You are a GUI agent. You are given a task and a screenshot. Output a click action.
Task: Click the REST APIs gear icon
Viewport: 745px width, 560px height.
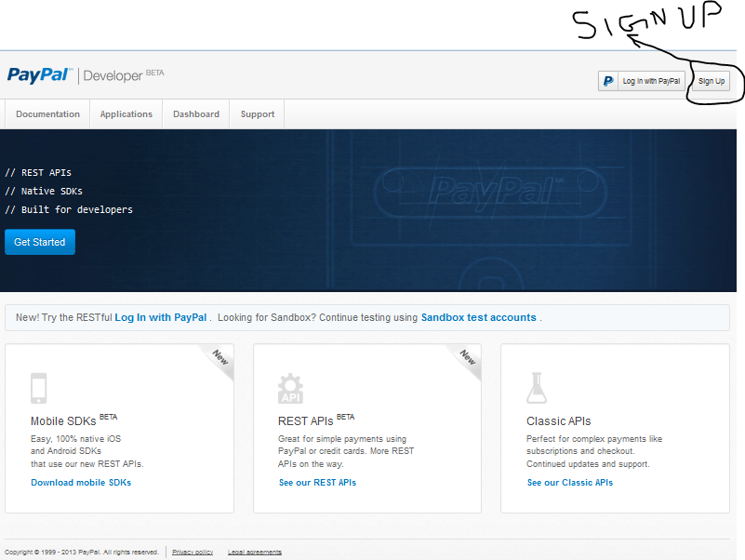[290, 389]
